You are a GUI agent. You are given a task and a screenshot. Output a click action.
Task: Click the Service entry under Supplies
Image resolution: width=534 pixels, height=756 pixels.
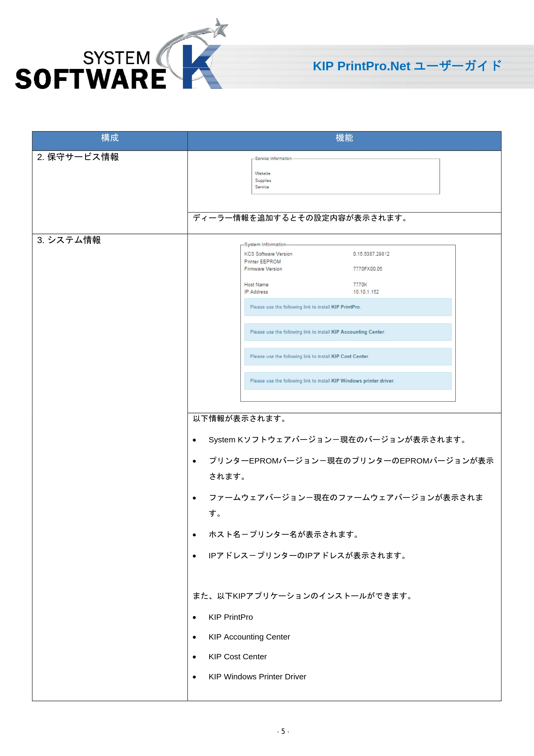pos(262,187)
